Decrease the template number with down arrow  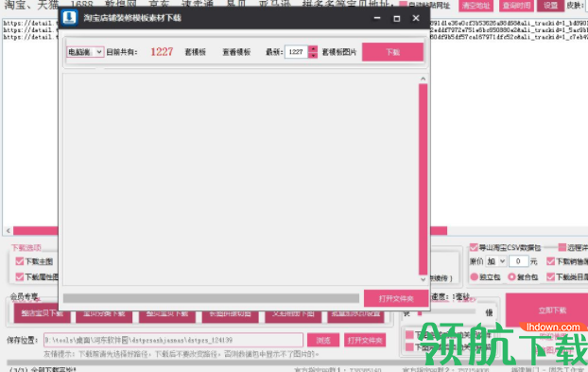pos(313,55)
